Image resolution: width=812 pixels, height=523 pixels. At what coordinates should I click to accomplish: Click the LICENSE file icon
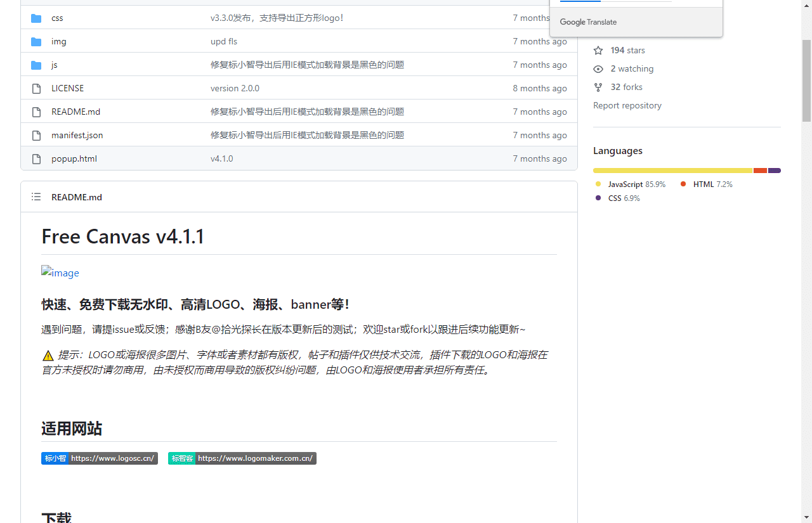36,88
